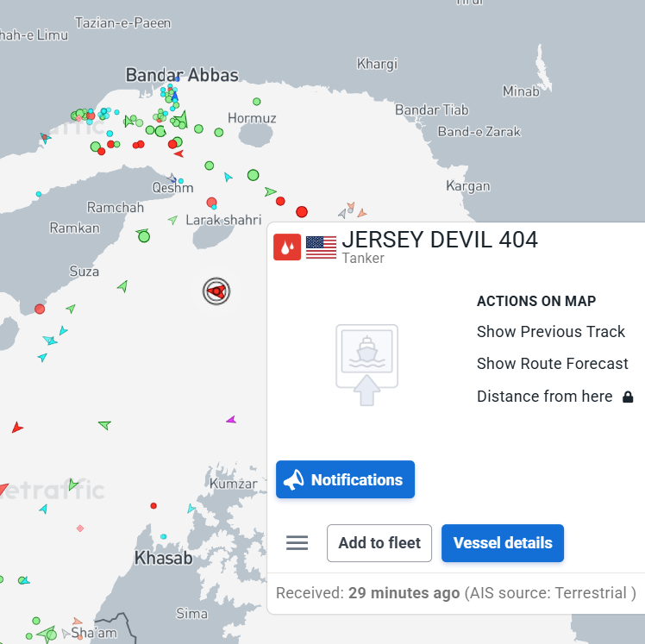Click the lock icon beside Distance from here
Viewport: 645px width, 644px height.
tap(628, 397)
